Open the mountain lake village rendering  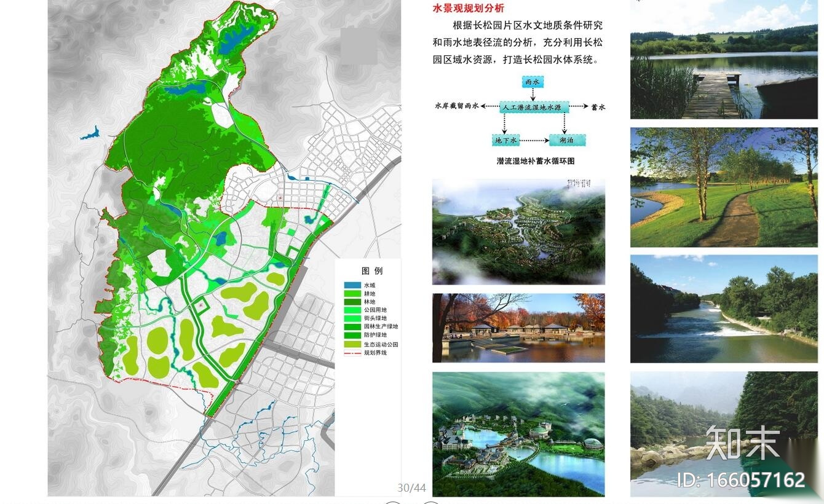[x=518, y=434]
